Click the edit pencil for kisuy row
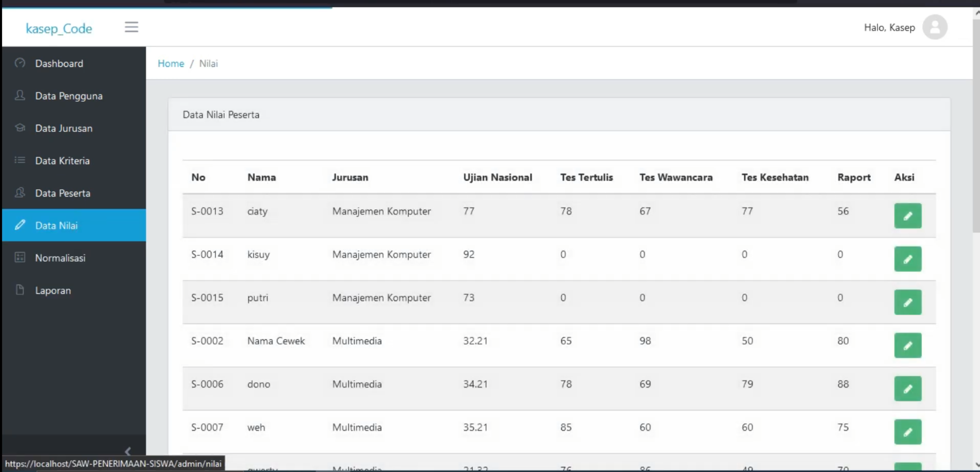Viewport: 980px width, 472px height. (x=908, y=259)
